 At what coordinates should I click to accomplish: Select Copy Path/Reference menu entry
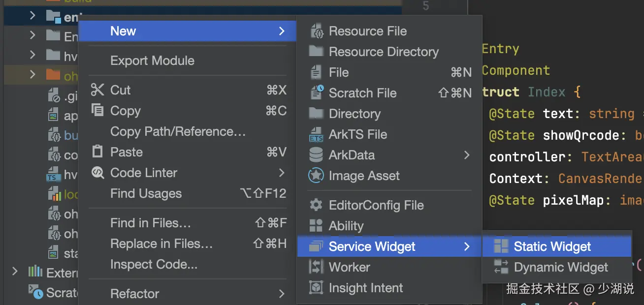[x=178, y=131]
